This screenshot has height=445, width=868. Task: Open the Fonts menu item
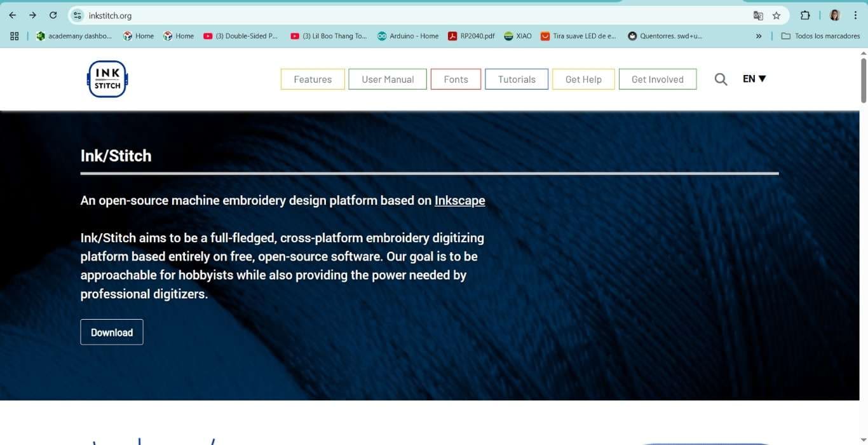click(456, 79)
